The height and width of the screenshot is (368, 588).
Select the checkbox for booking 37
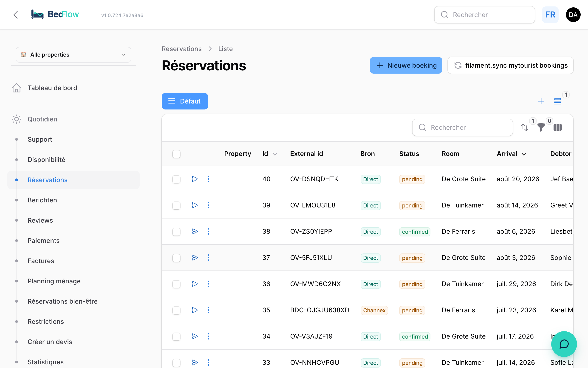point(176,258)
